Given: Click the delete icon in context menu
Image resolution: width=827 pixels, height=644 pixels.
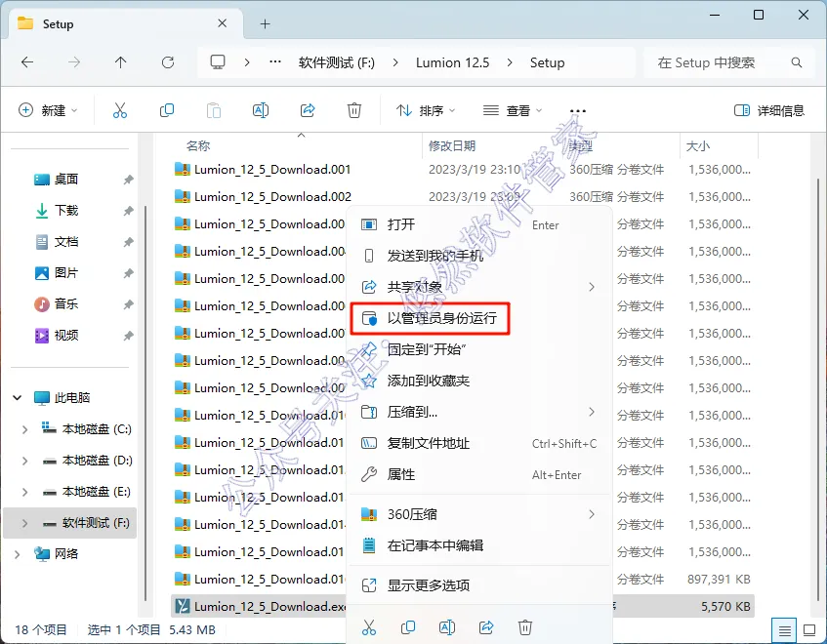Looking at the screenshot, I should point(524,627).
